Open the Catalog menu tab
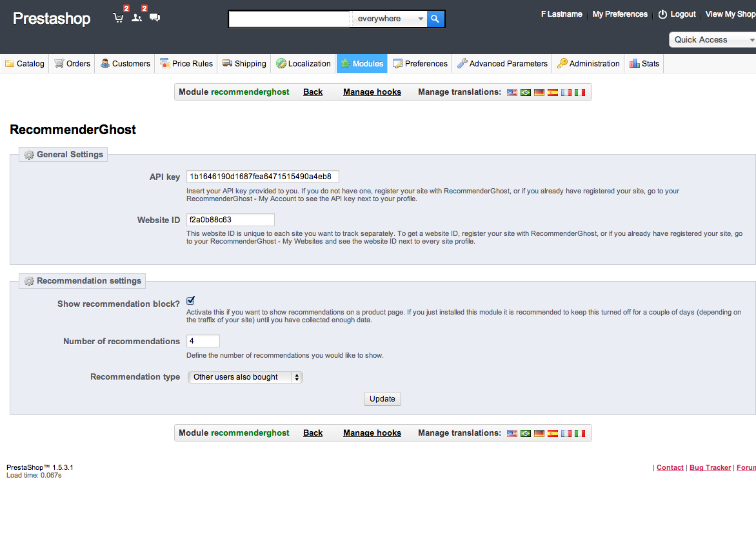The height and width of the screenshot is (544, 756). (x=25, y=64)
